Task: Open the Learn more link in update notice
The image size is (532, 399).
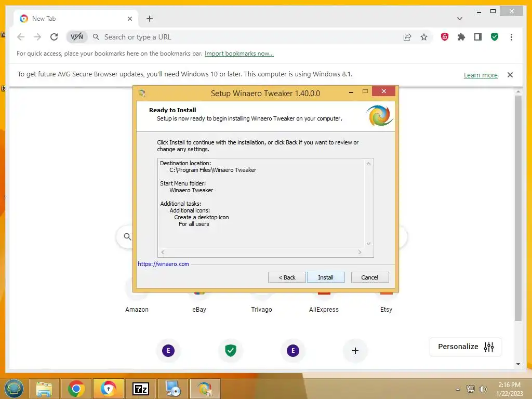Action: pyautogui.click(x=481, y=75)
